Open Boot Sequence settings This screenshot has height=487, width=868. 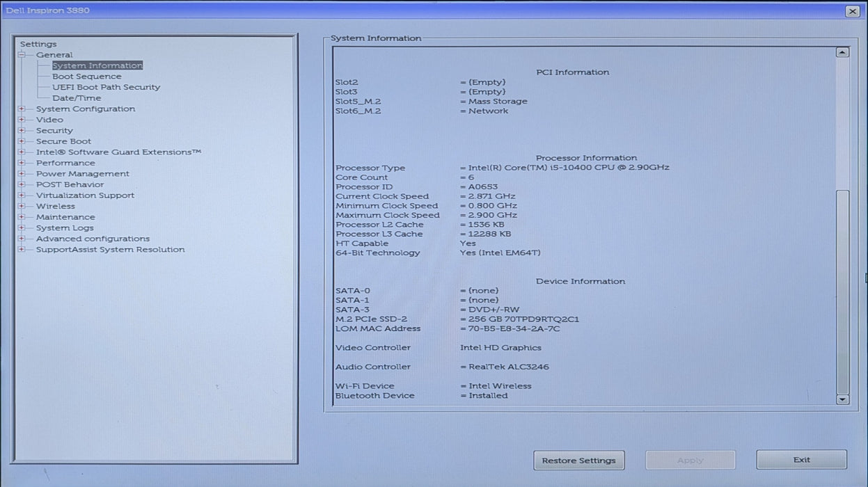pyautogui.click(x=86, y=77)
